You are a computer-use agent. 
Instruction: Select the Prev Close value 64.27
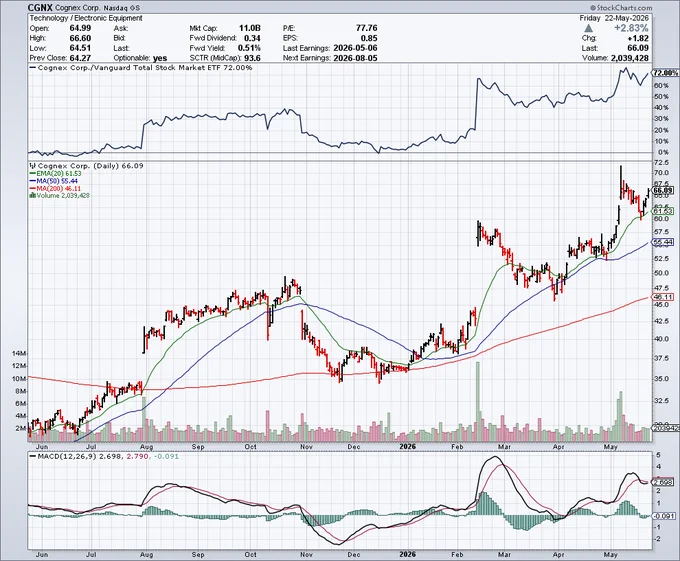(x=80, y=58)
